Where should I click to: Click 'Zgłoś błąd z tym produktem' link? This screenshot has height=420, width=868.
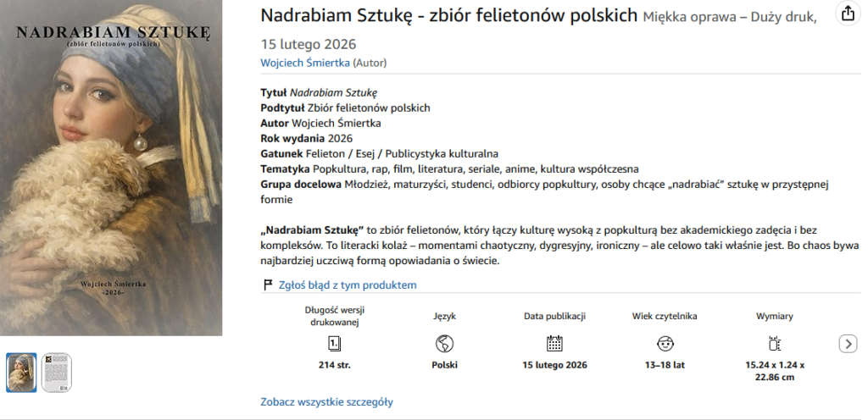348,285
